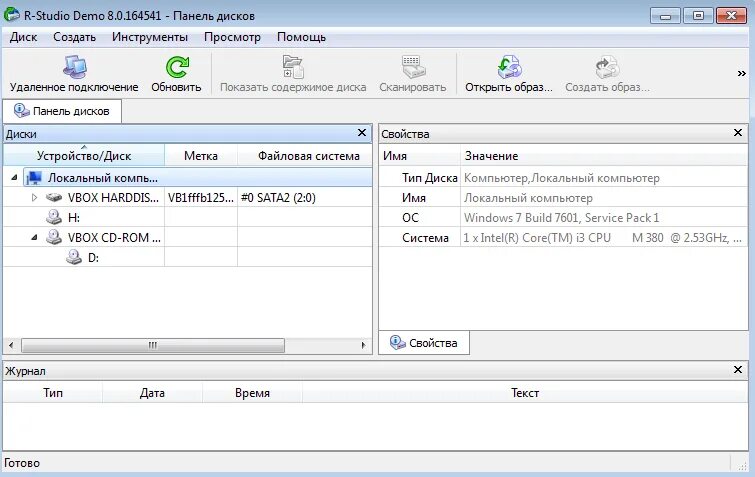Click the Локальный компьютер computer icon
The image size is (755, 477).
pyautogui.click(x=34, y=178)
